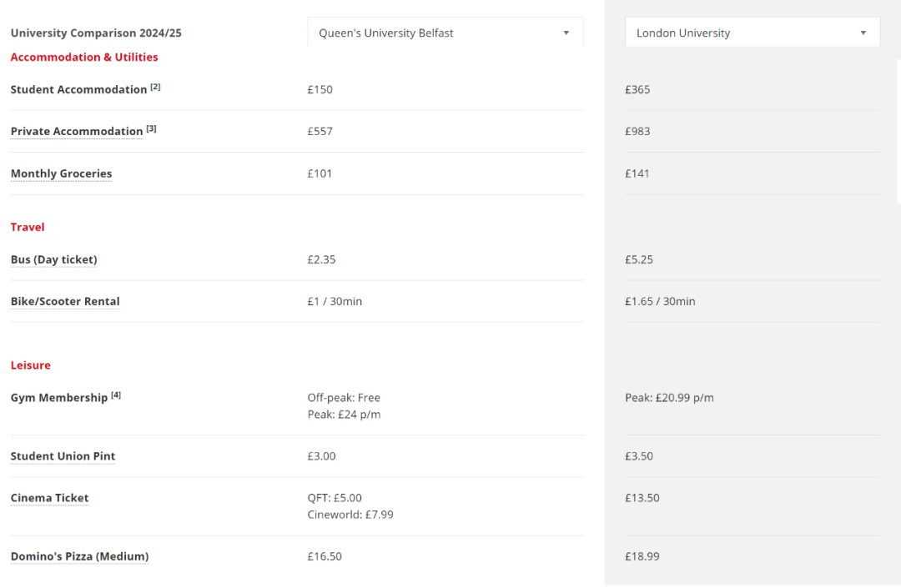Click the Leisure section heading
Image resolution: width=901 pixels, height=588 pixels.
coord(31,365)
